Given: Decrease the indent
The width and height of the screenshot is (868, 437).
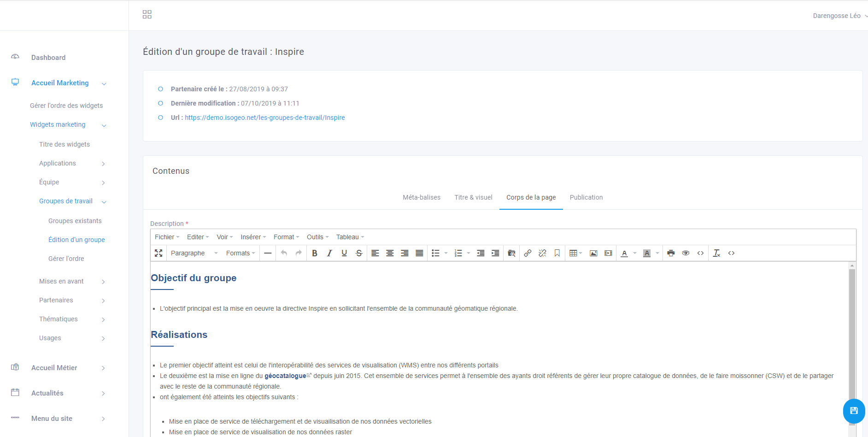Looking at the screenshot, I should coord(481,253).
